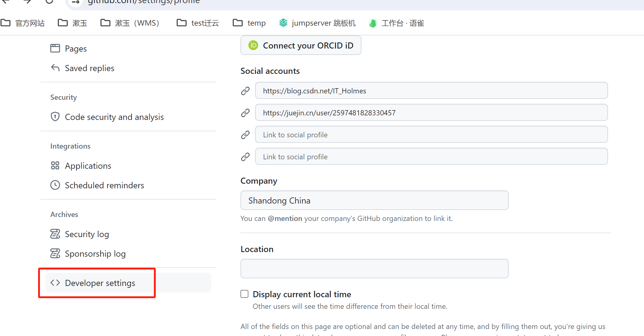Click the 工作台·语雀 bookmark icon
This screenshot has width=644, height=336.
pyautogui.click(x=372, y=23)
